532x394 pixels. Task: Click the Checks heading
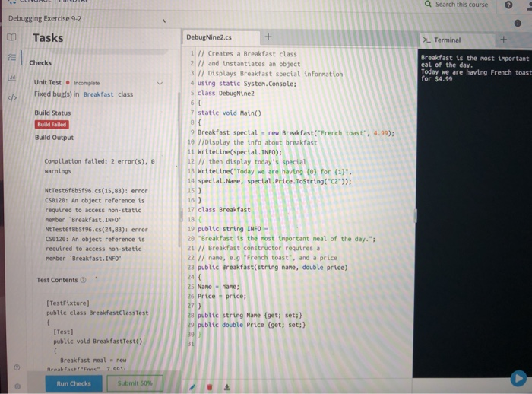[40, 63]
